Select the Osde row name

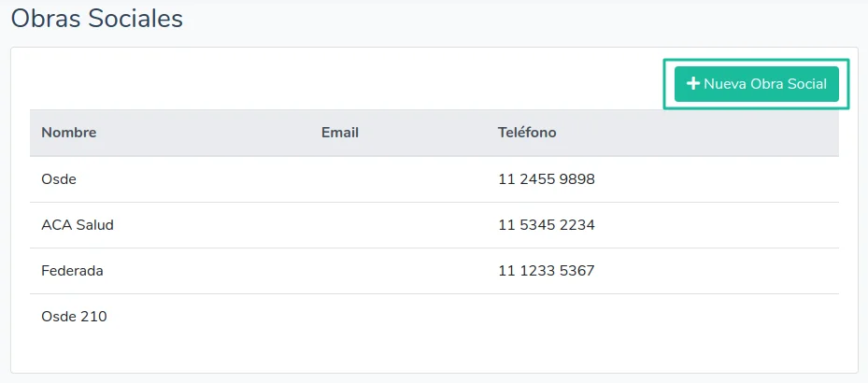[x=59, y=179]
